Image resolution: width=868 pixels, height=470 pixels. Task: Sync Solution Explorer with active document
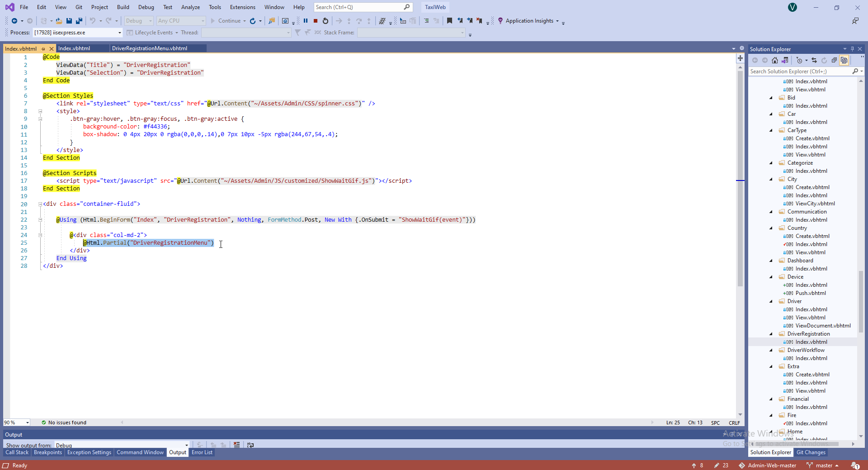(814, 60)
